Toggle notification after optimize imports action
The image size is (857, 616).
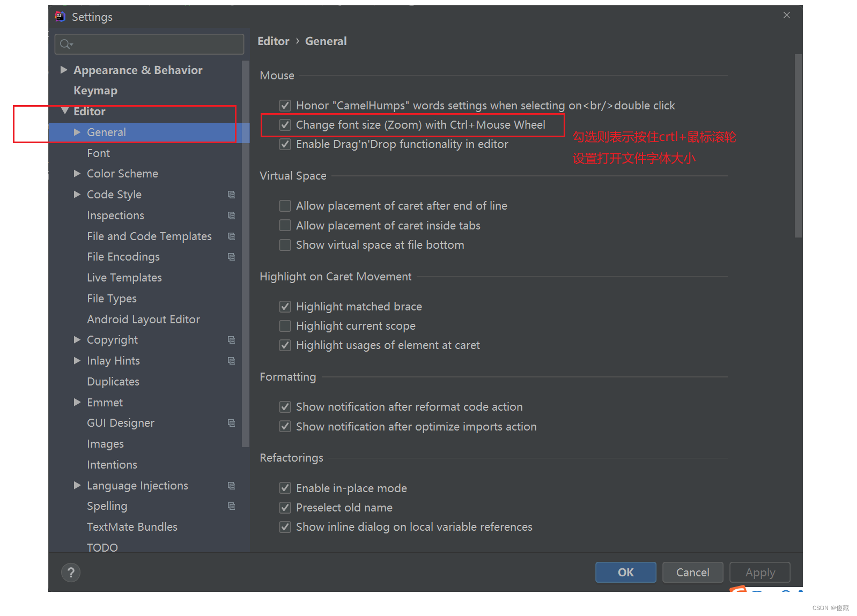click(x=285, y=427)
